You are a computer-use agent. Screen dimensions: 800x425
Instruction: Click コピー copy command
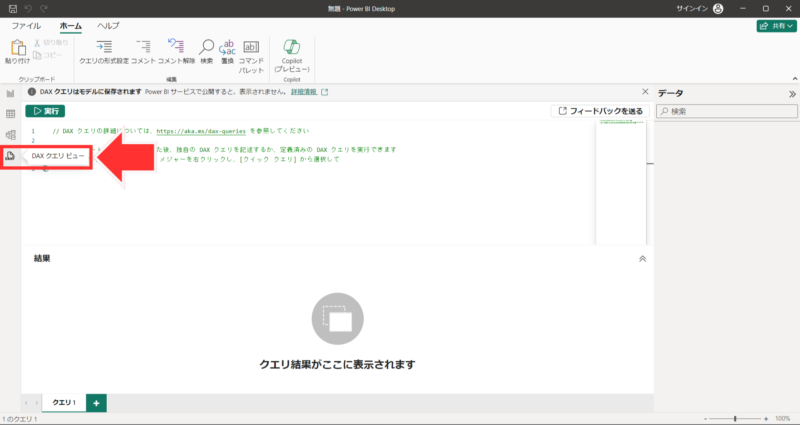[48, 55]
